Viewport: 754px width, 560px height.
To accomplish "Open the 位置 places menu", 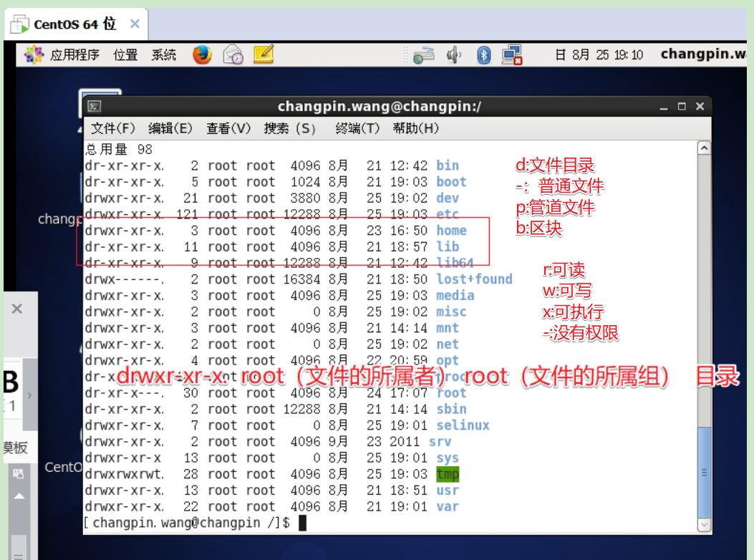I will point(125,55).
